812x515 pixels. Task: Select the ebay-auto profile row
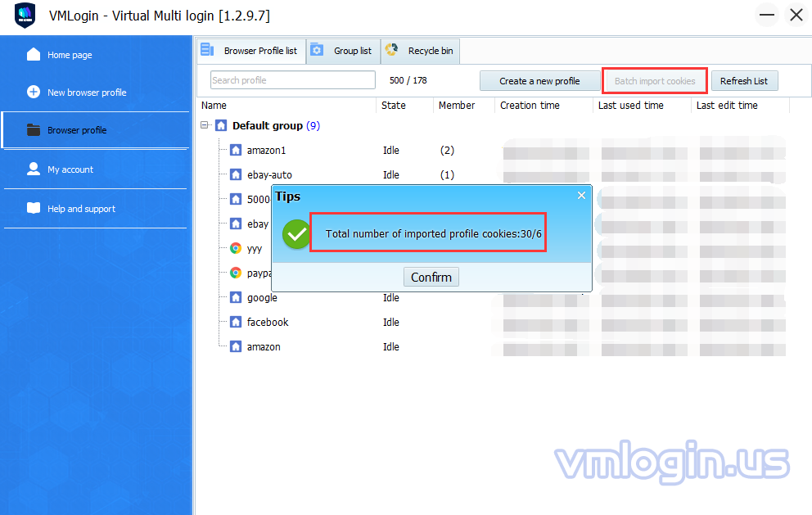click(x=269, y=175)
